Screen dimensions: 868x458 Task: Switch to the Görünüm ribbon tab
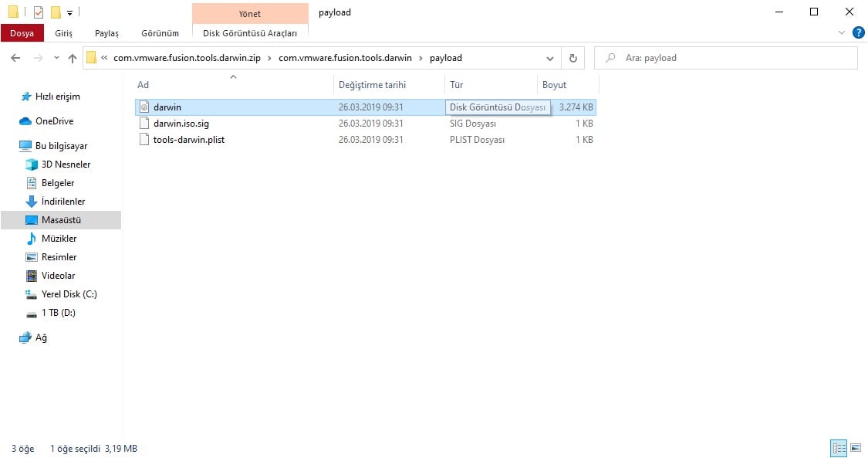(x=160, y=33)
